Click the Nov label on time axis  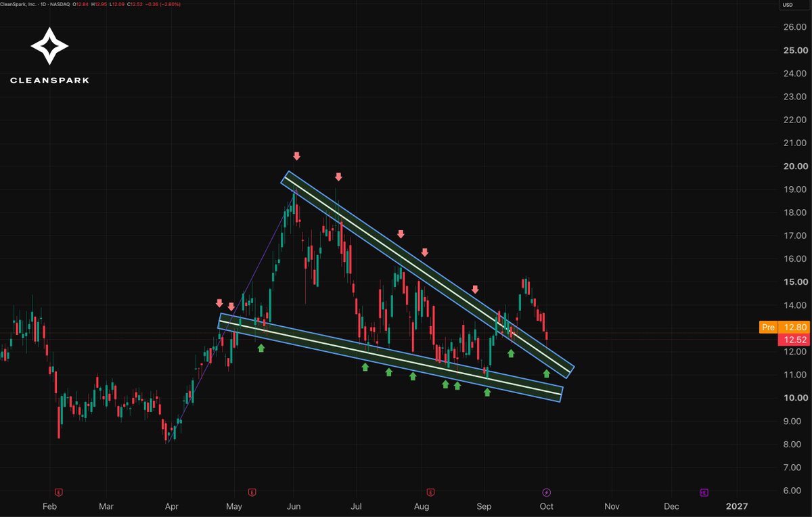pos(612,506)
